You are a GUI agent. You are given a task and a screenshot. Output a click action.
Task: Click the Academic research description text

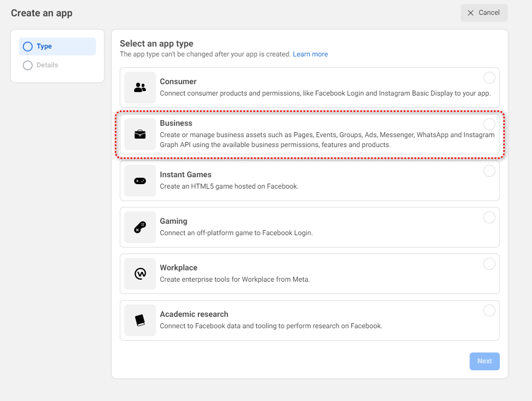(x=271, y=326)
